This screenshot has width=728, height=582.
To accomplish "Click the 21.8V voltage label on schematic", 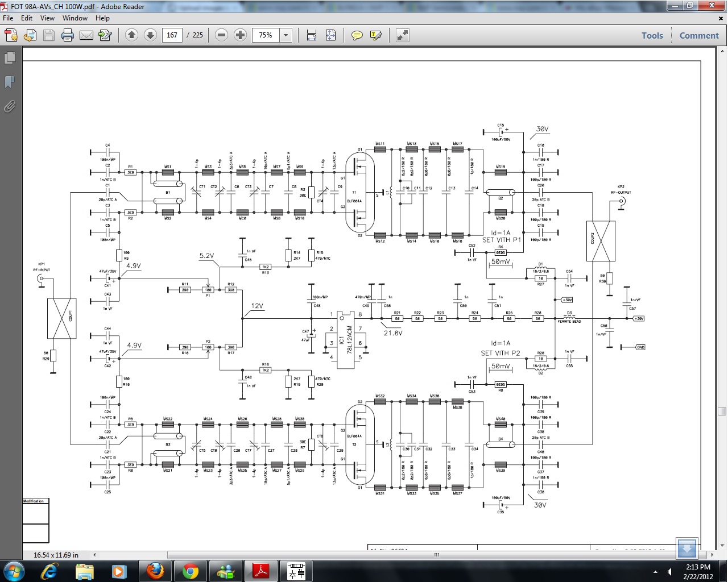I will 393,333.
